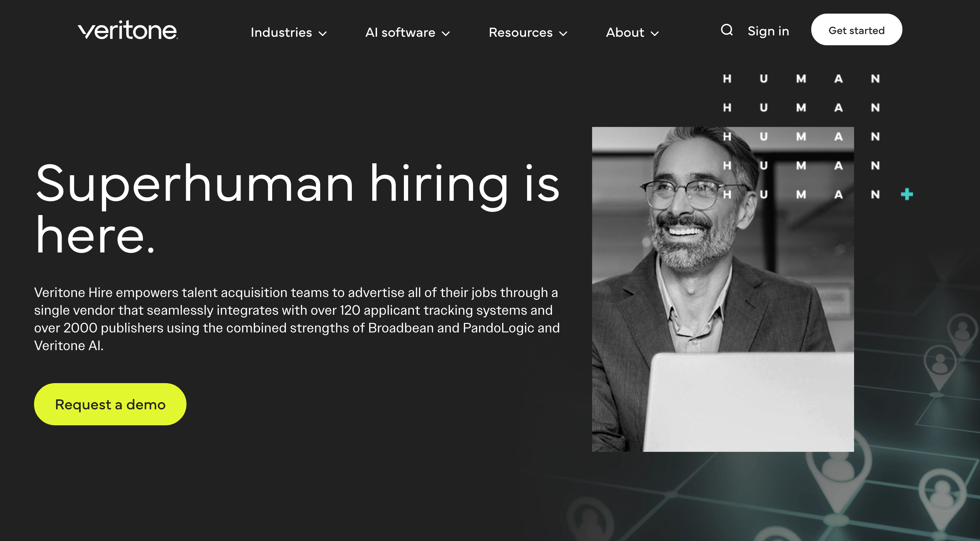Click the Veritone Hire description paragraph

click(x=297, y=319)
